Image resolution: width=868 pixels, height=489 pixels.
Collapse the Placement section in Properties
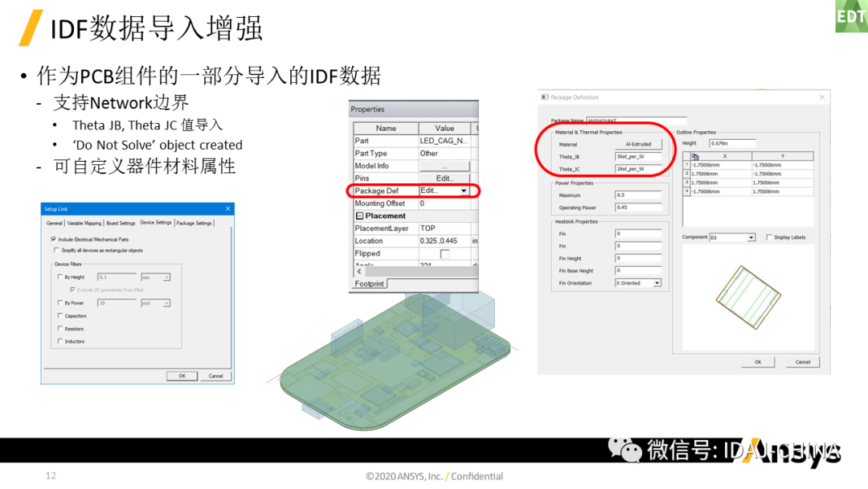pos(359,216)
